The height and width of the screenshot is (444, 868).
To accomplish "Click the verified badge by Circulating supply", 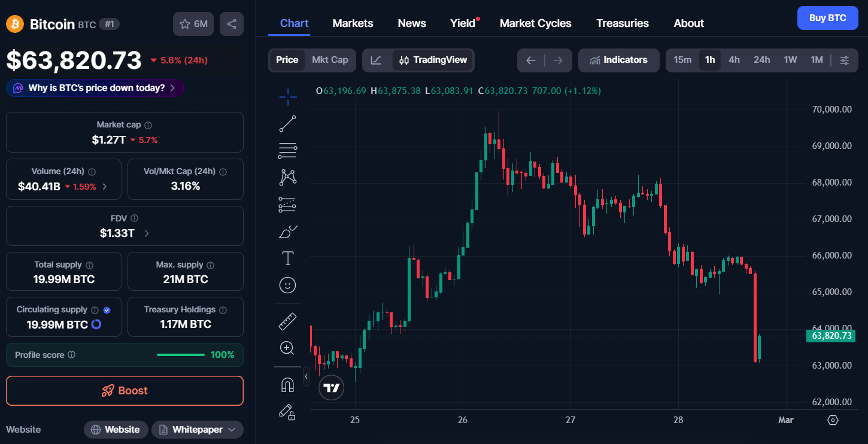I will click(107, 310).
